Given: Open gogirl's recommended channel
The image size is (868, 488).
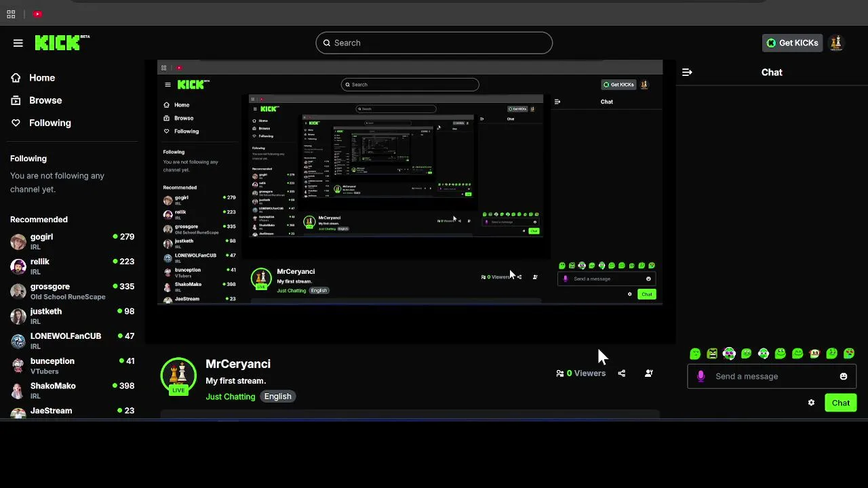Looking at the screenshot, I should click(73, 241).
